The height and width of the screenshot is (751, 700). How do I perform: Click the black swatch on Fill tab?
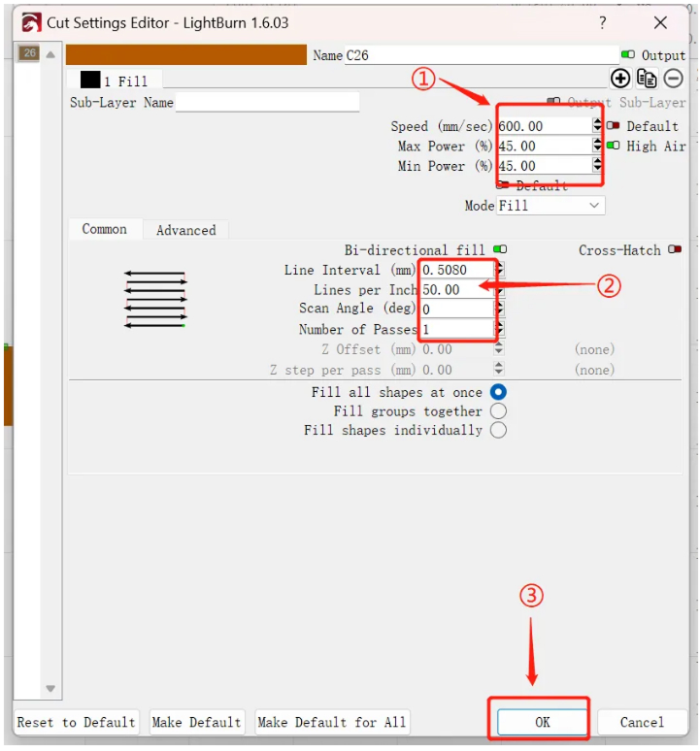point(90,80)
